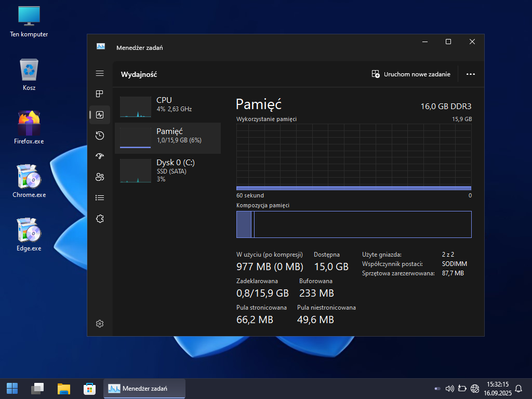The image size is (532, 399).
Task: Click the Performance icon in sidebar
Action: 100,115
